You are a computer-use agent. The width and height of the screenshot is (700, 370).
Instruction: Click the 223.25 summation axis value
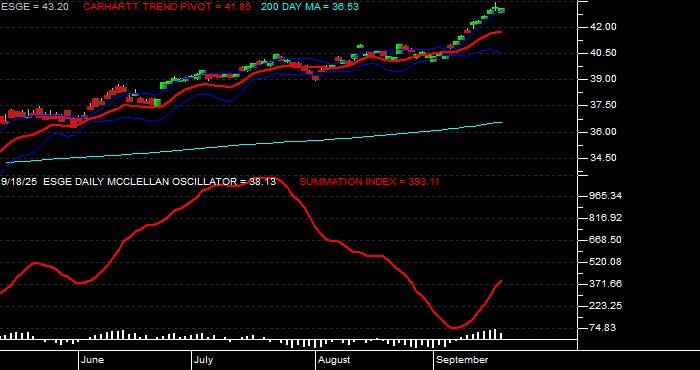[606, 306]
